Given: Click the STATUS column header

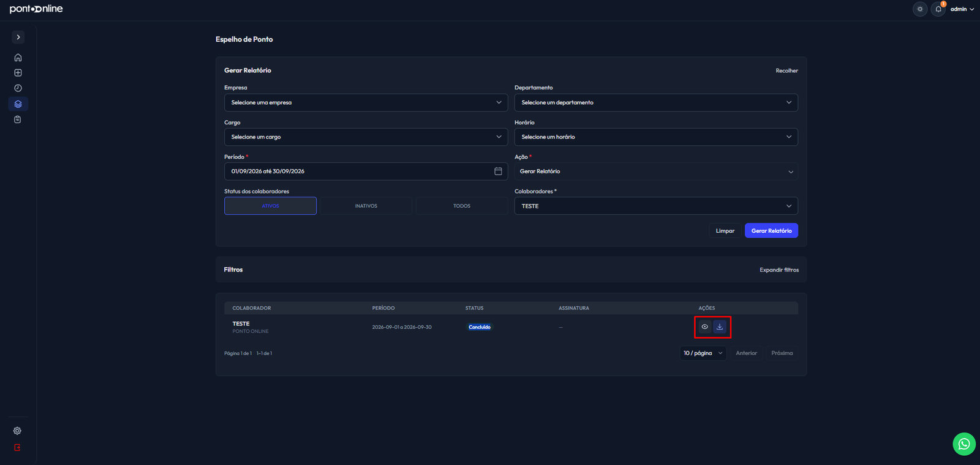Looking at the screenshot, I should coord(475,308).
